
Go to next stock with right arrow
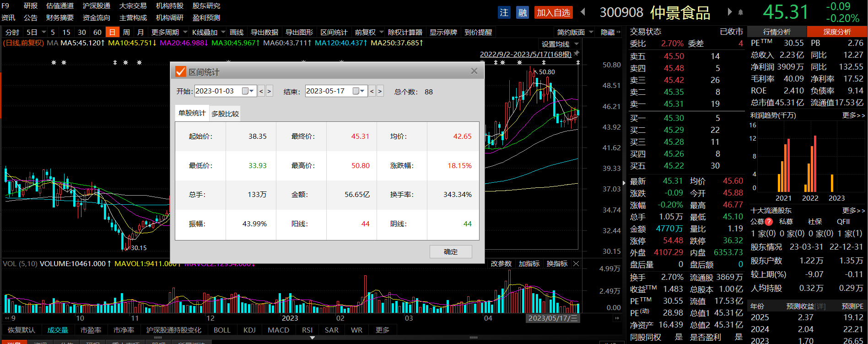[x=729, y=12]
